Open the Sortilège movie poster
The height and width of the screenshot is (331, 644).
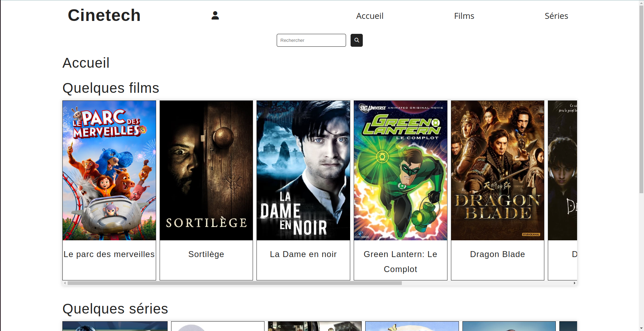coord(206,171)
